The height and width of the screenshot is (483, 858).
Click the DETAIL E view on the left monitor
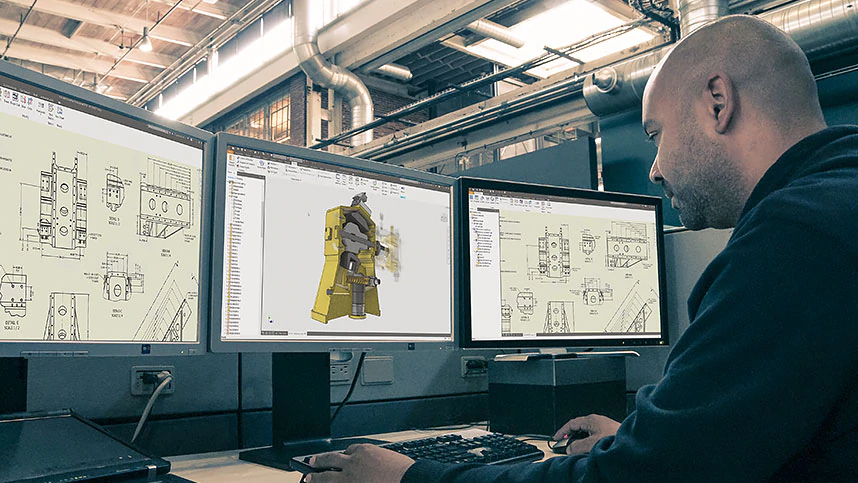tap(13, 290)
